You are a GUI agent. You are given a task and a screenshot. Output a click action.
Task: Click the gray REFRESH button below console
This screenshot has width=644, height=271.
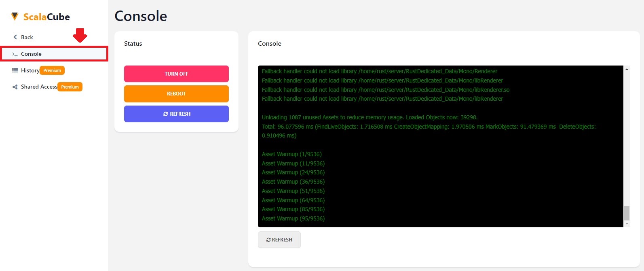pyautogui.click(x=279, y=239)
